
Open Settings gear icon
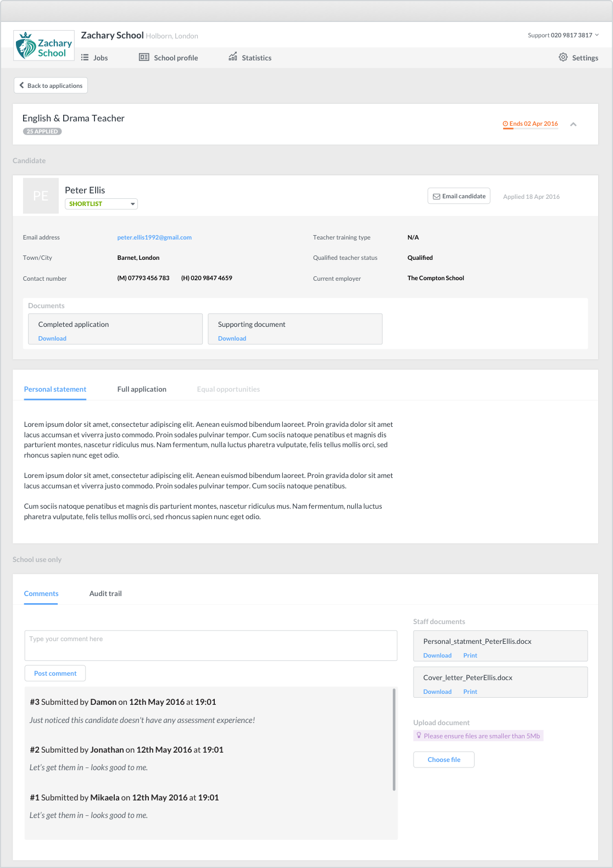(563, 57)
